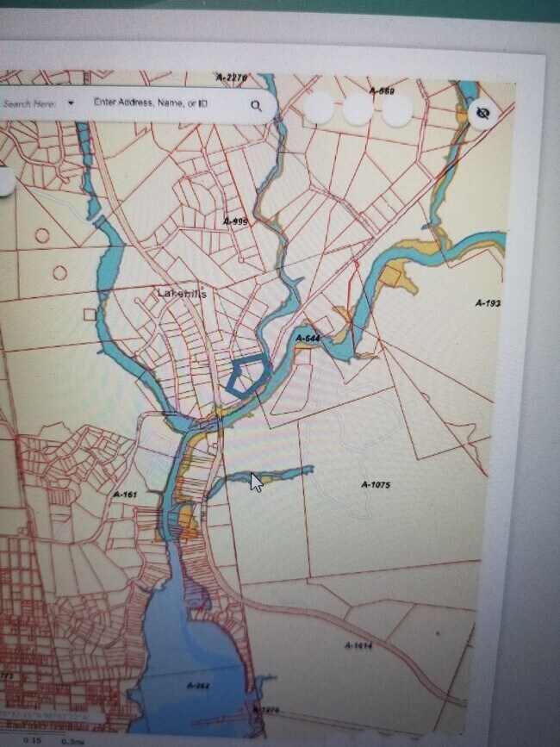Click the middle round white toolbar button
The height and width of the screenshot is (747, 560).
358,109
